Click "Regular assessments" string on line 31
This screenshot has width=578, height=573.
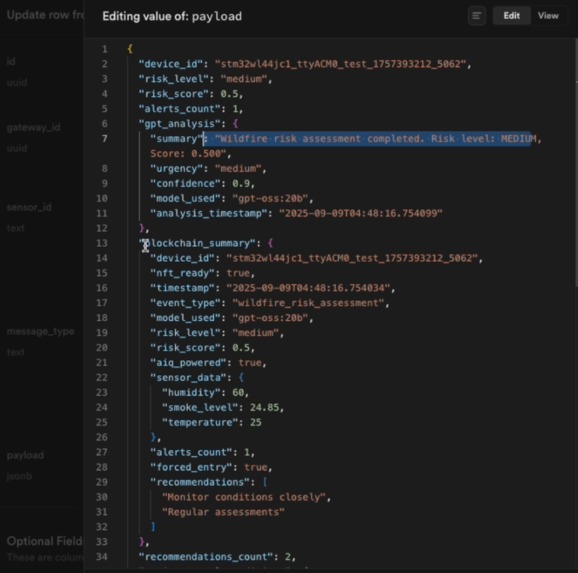pos(223,512)
